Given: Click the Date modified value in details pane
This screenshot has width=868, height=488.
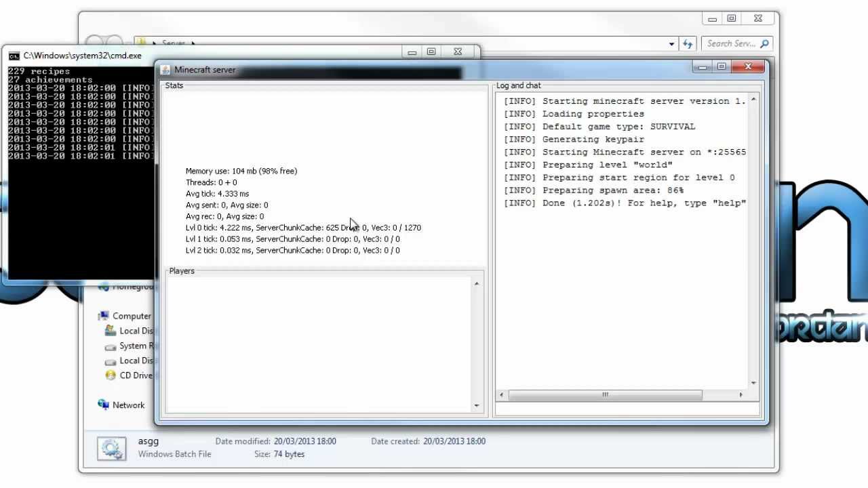Looking at the screenshot, I should pos(305,441).
